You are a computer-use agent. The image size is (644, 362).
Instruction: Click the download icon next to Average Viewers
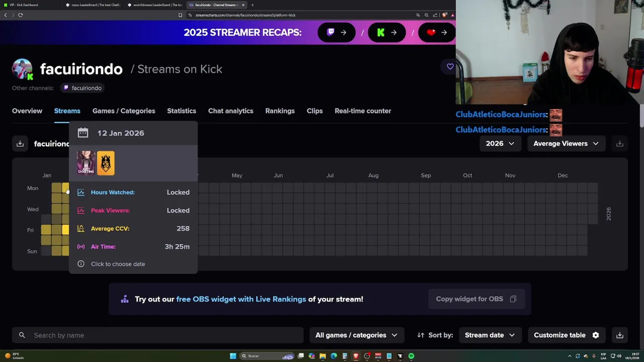pyautogui.click(x=620, y=144)
